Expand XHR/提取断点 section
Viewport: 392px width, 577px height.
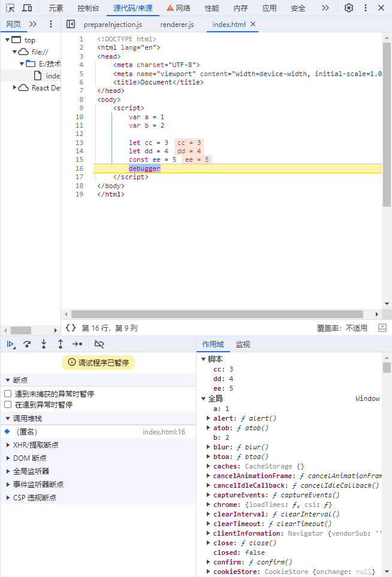click(8, 445)
